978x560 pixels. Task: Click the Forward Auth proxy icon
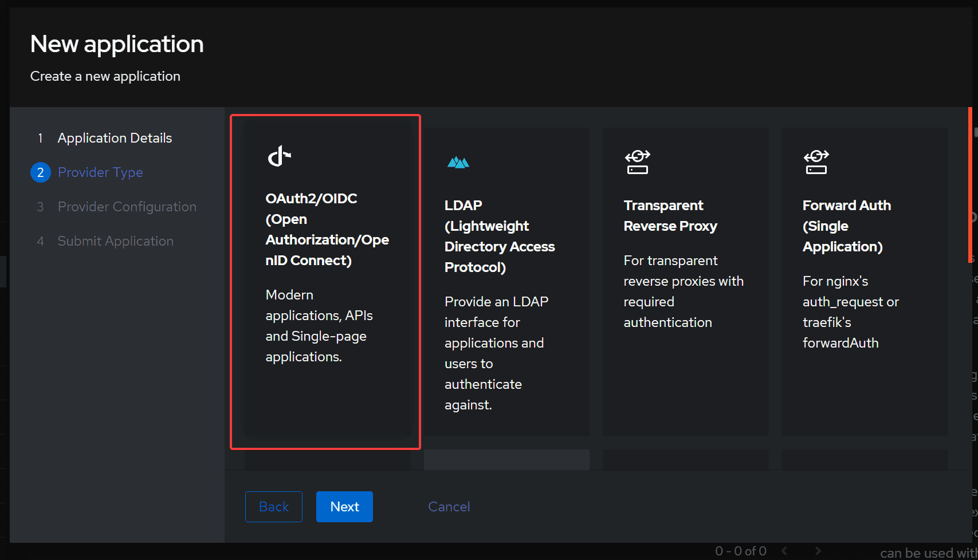click(816, 162)
